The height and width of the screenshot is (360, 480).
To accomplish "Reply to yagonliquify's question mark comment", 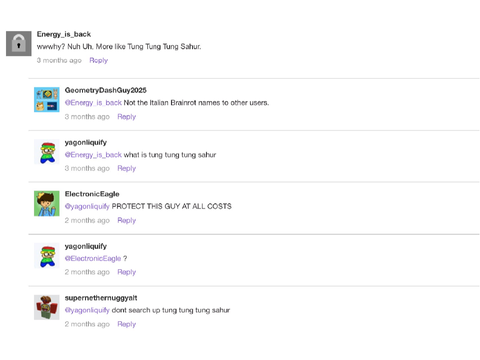I will pos(127,272).
